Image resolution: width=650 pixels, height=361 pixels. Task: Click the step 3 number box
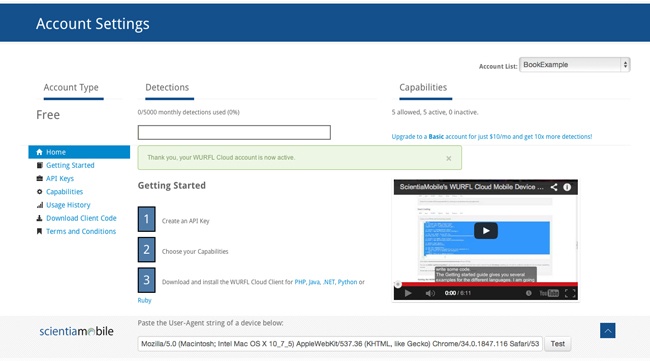coord(147,280)
